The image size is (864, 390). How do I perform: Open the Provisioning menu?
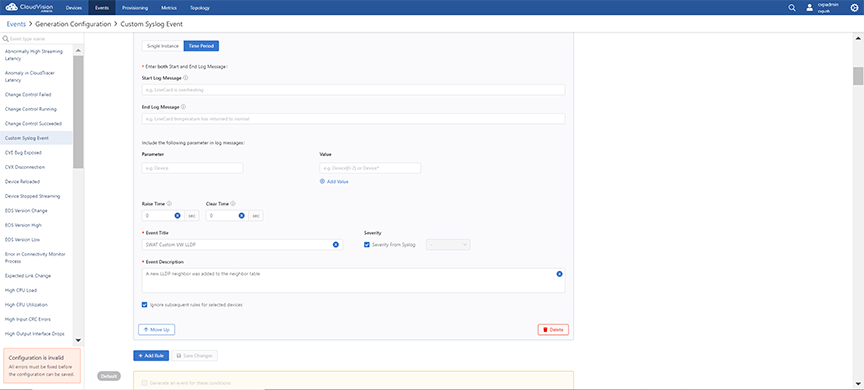pyautogui.click(x=136, y=8)
